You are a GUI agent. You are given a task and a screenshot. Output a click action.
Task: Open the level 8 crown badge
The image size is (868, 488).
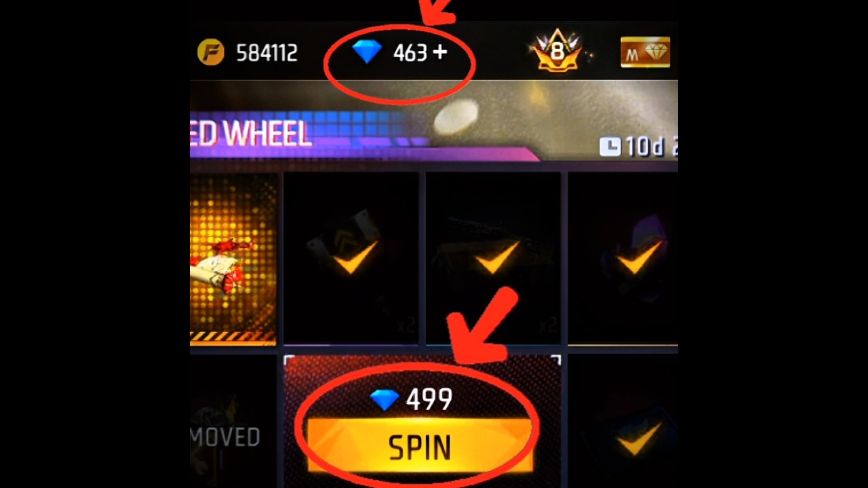coord(557,52)
